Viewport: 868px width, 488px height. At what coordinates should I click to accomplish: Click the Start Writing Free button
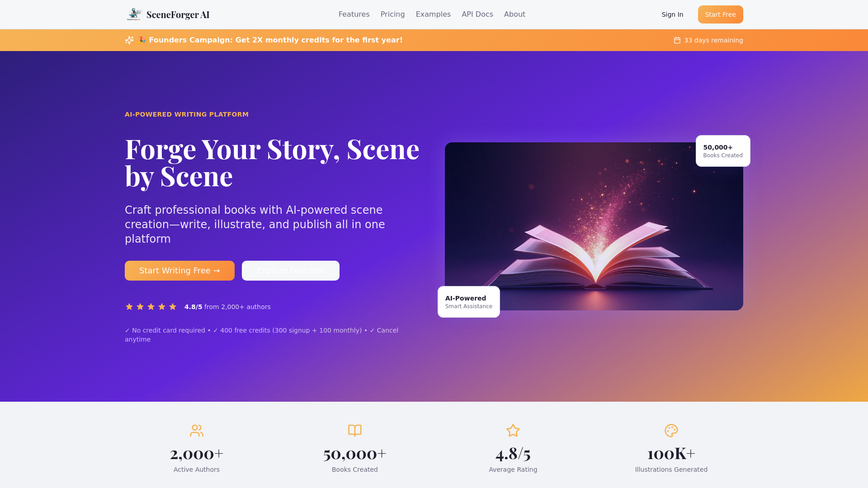coord(179,271)
